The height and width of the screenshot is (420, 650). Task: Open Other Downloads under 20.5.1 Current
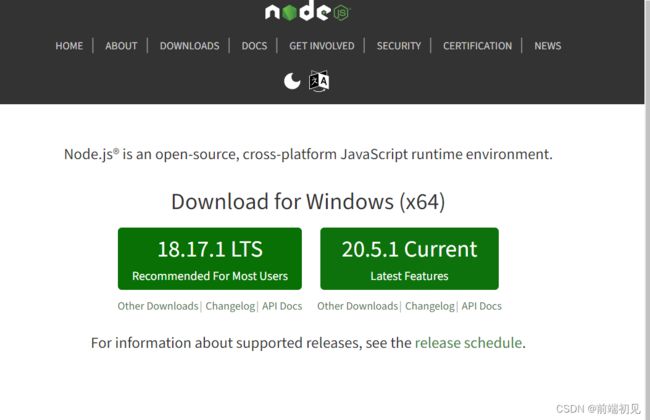[357, 306]
